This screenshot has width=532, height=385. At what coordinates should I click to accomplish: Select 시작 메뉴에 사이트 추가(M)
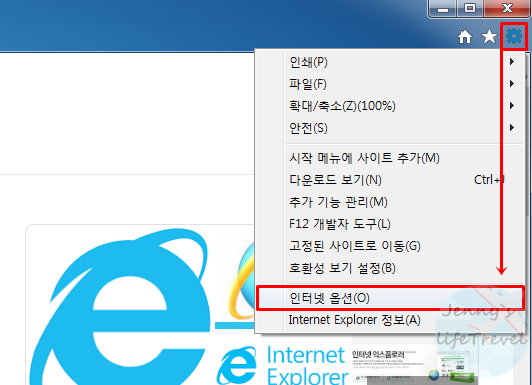click(x=390, y=158)
